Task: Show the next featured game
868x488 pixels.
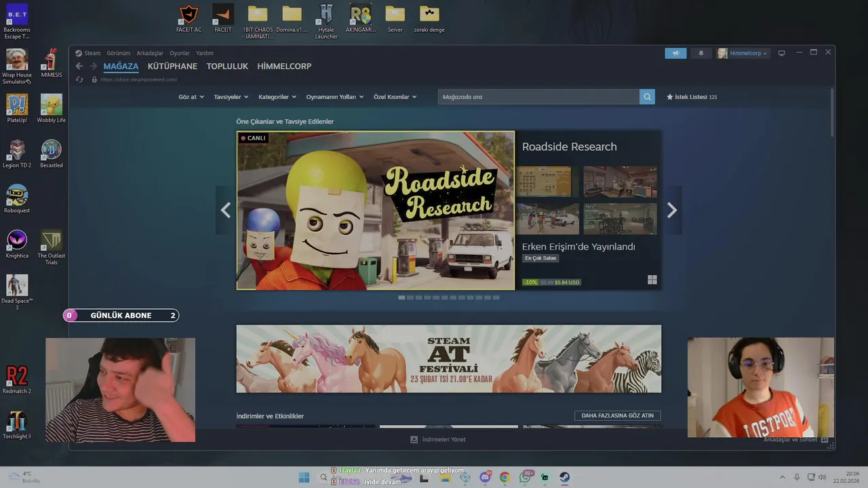Action: [x=672, y=210]
